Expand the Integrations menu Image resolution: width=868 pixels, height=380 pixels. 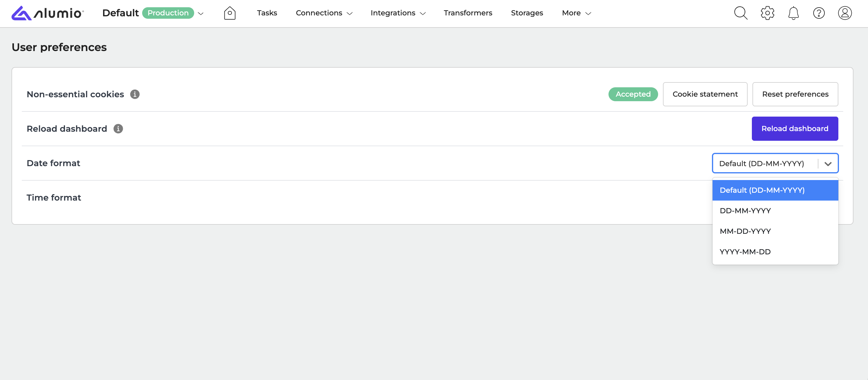398,13
